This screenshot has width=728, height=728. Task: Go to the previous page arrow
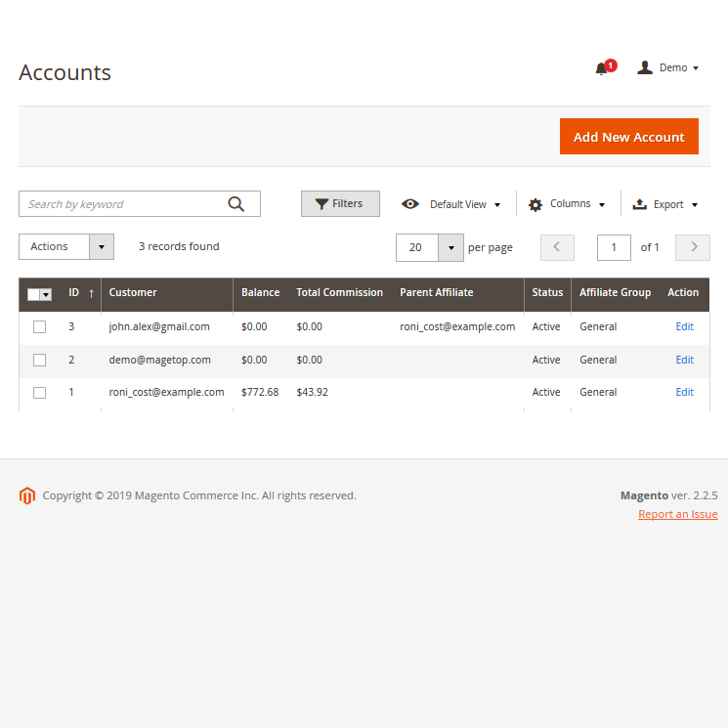point(557,247)
